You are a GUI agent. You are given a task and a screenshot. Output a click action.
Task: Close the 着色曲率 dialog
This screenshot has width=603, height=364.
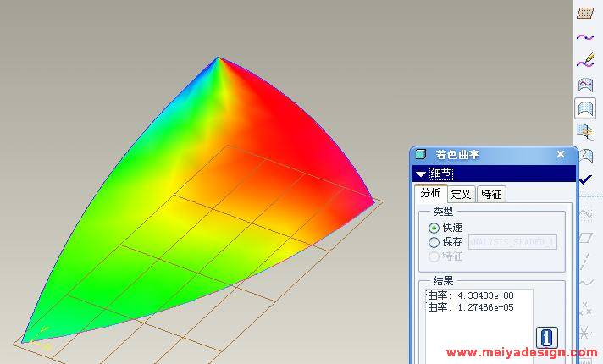561,154
